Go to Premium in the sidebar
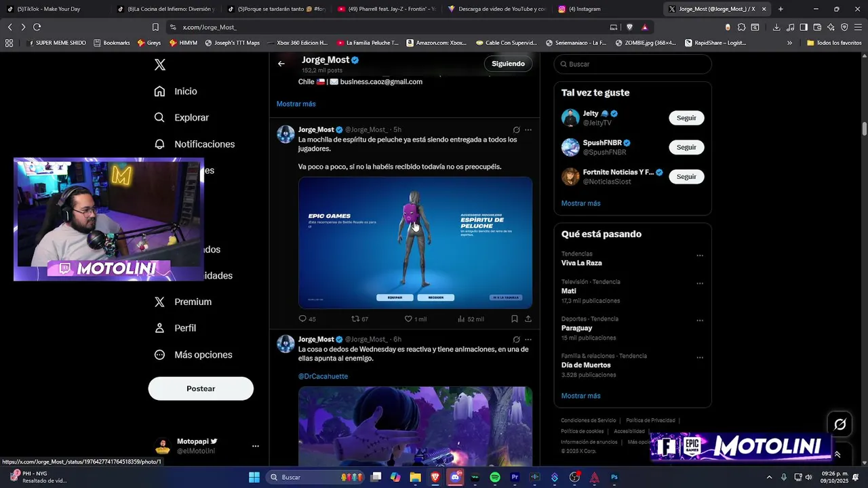Viewport: 868px width, 488px height. [x=182, y=302]
